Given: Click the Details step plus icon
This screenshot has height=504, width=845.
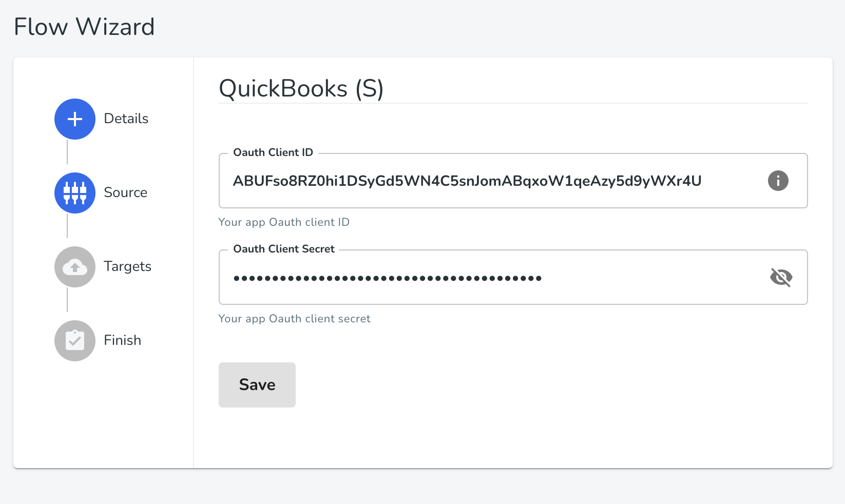Looking at the screenshot, I should point(75,119).
